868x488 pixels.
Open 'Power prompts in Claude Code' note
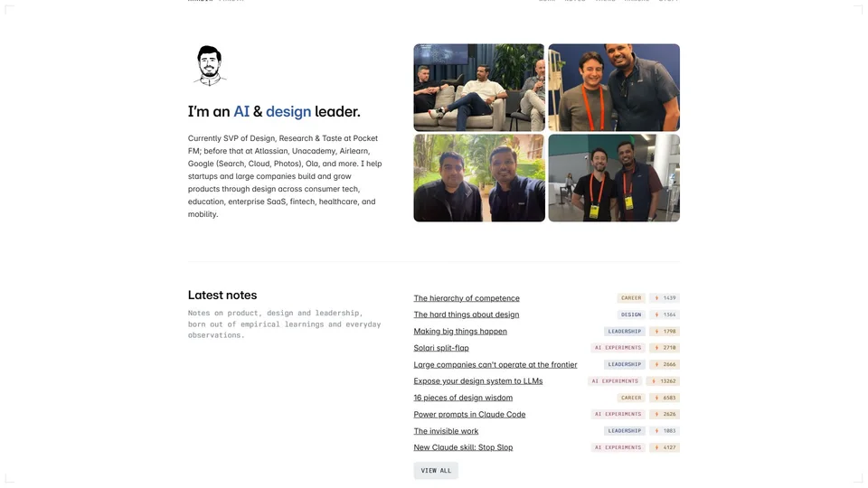469,414
